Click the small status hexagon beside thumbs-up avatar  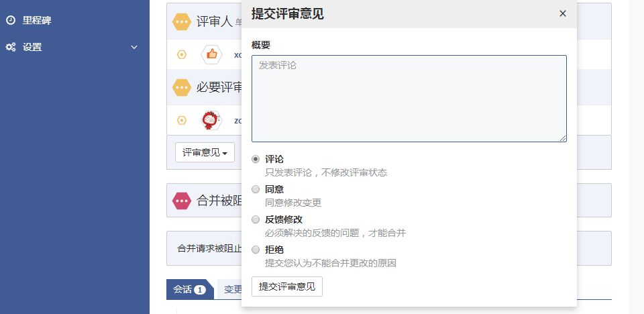pos(181,54)
